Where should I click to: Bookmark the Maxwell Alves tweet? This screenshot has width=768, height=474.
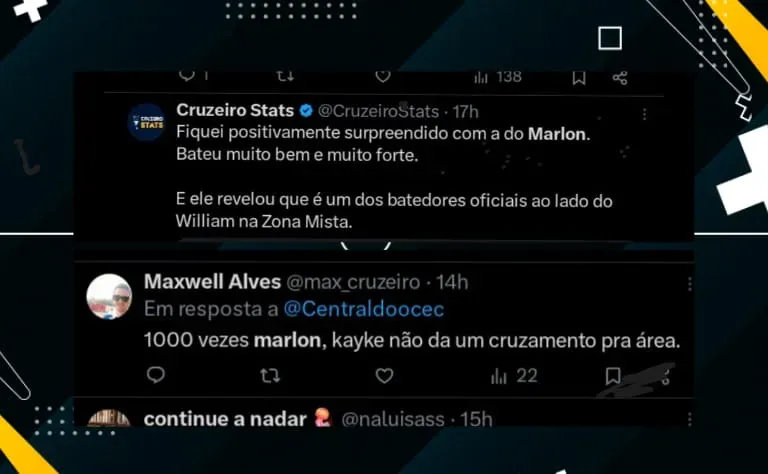(x=613, y=376)
